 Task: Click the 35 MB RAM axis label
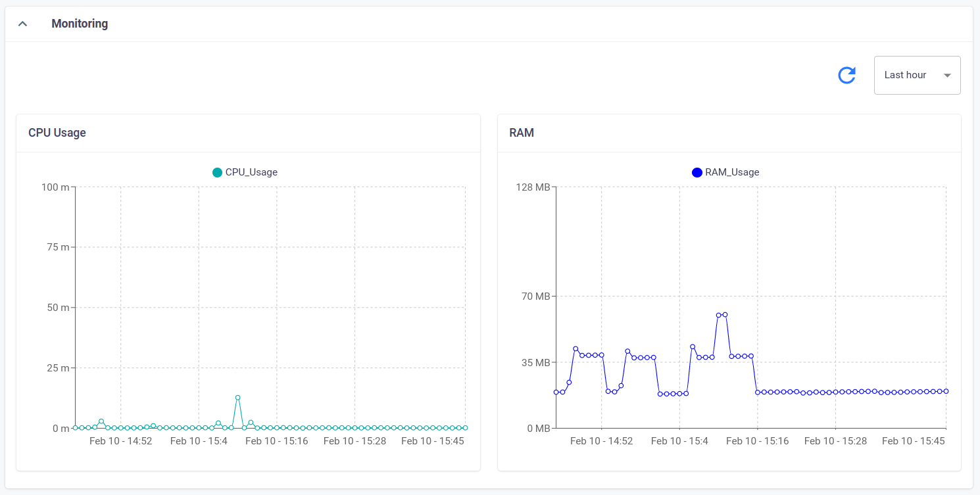[x=536, y=362]
